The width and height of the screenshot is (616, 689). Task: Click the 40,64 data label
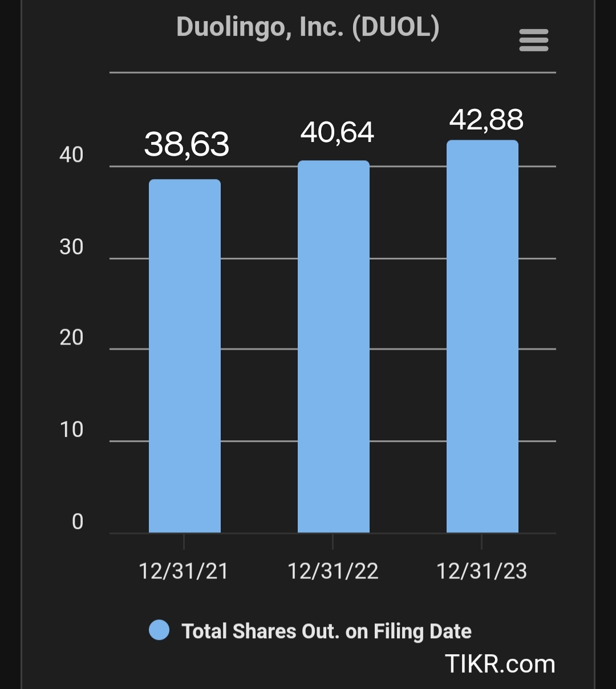[337, 133]
